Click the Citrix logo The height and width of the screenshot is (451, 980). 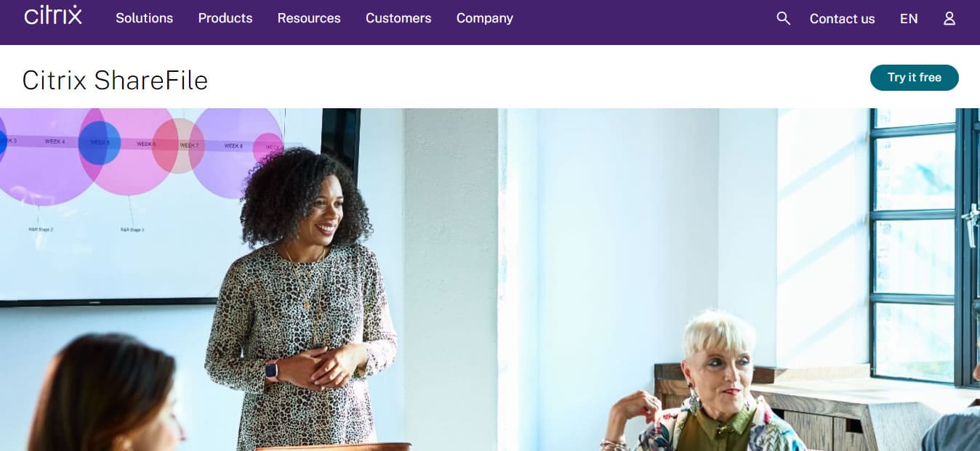[52, 15]
